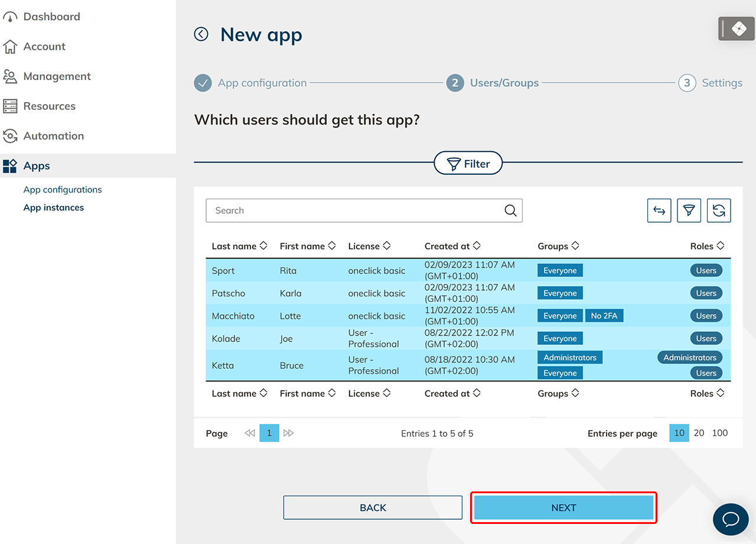Go to the last page with double arrow

click(x=288, y=433)
